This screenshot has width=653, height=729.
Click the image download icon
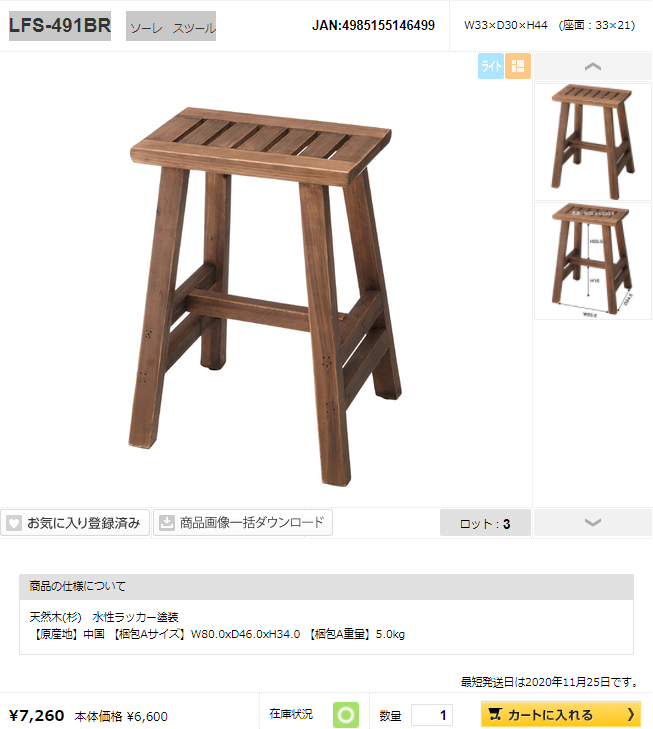pos(167,523)
